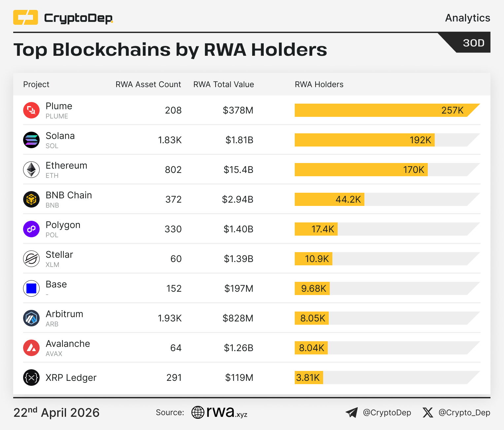Click the Base blue square icon
The width and height of the screenshot is (504, 430).
click(x=31, y=288)
